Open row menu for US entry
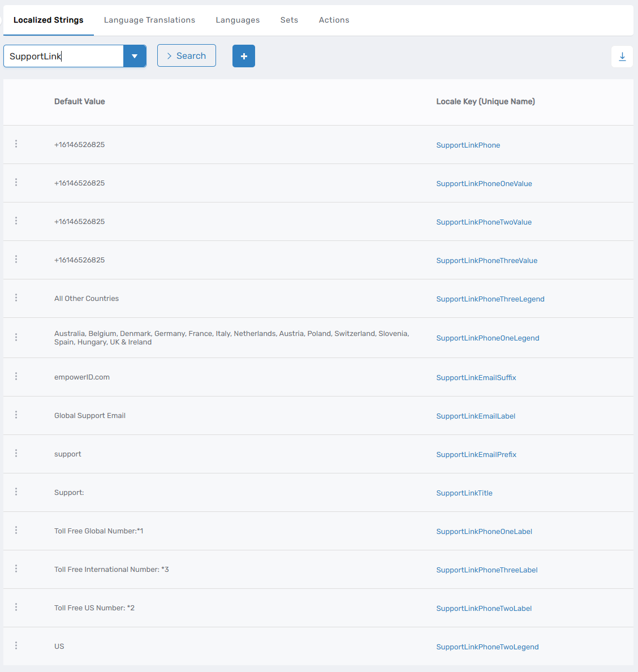This screenshot has width=638, height=672. point(16,646)
